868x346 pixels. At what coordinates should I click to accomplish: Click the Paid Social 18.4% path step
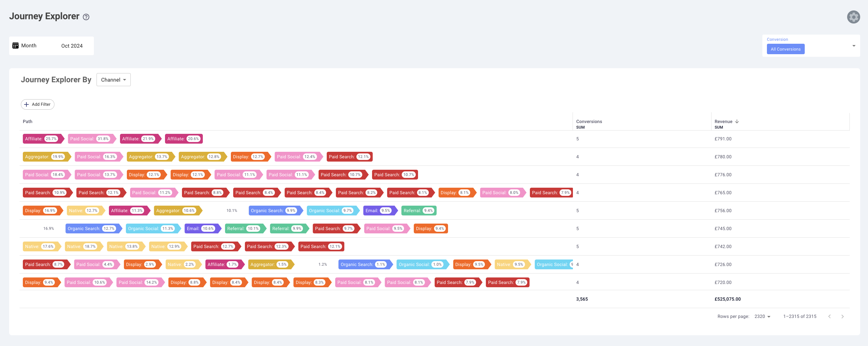click(x=47, y=175)
